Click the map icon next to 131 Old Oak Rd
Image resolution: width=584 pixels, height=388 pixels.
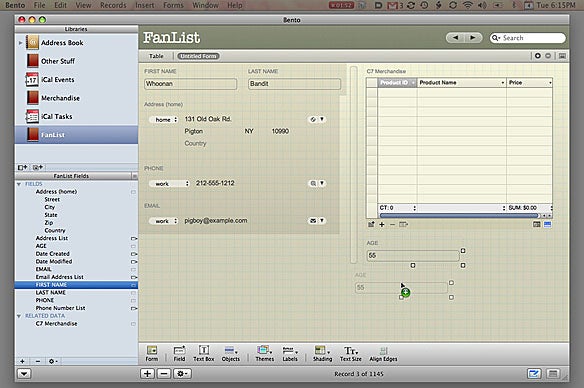(x=313, y=120)
